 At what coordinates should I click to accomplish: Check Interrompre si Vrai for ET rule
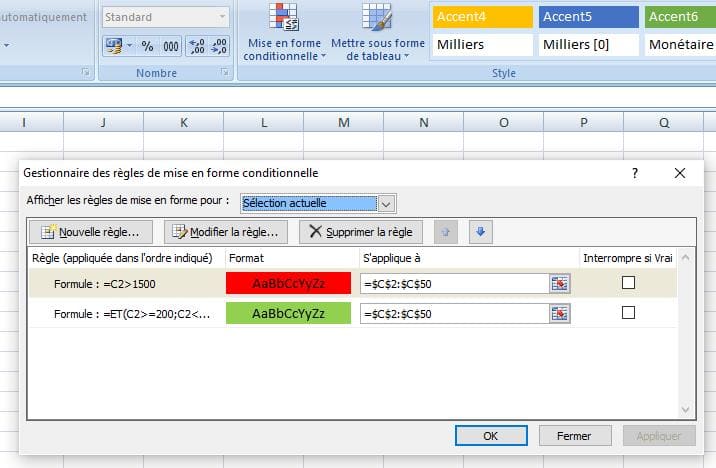[628, 313]
